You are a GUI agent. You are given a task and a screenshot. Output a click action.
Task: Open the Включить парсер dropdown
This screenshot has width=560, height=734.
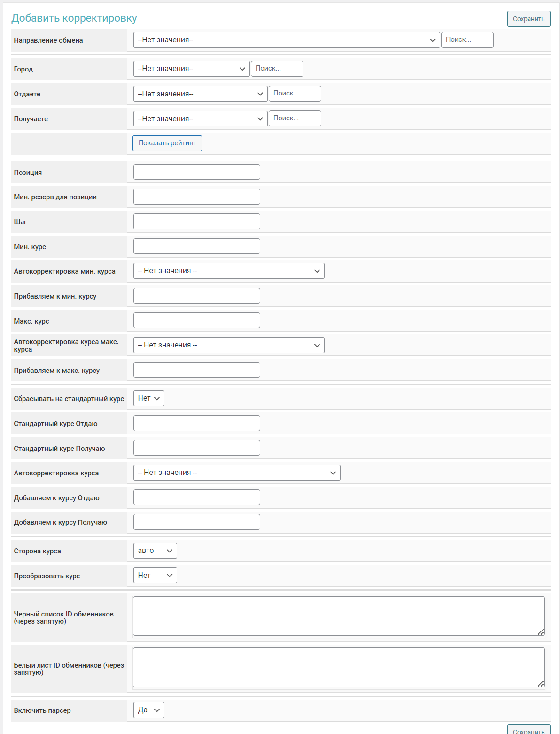pyautogui.click(x=148, y=710)
